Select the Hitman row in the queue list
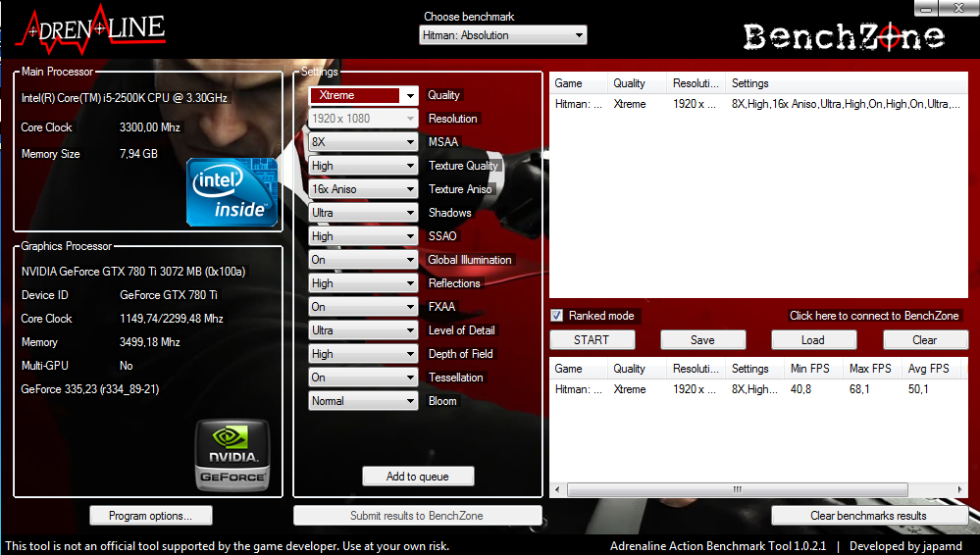The width and height of the screenshot is (980, 555). tap(758, 104)
